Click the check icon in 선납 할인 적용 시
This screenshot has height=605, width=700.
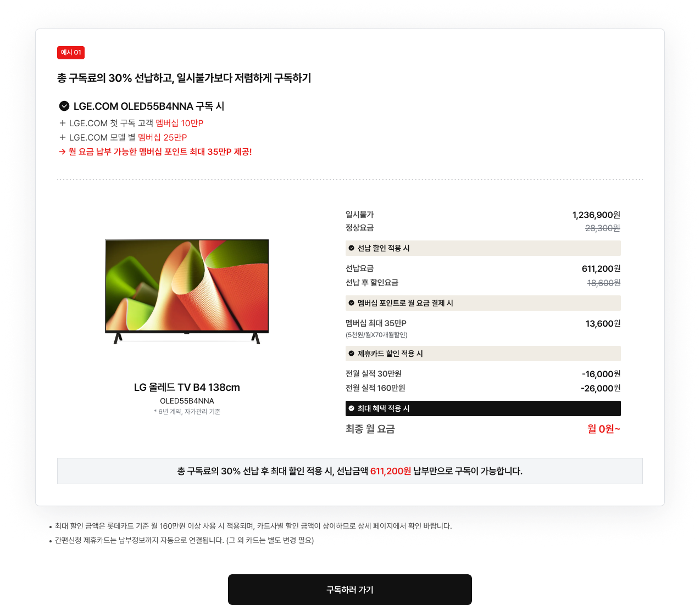(x=352, y=248)
